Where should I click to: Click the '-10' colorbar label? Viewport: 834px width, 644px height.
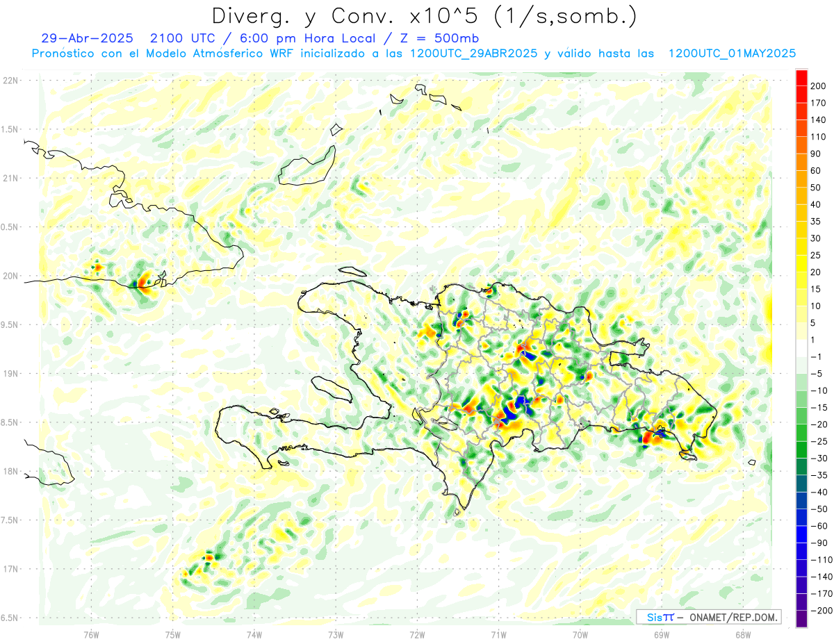[x=818, y=390]
